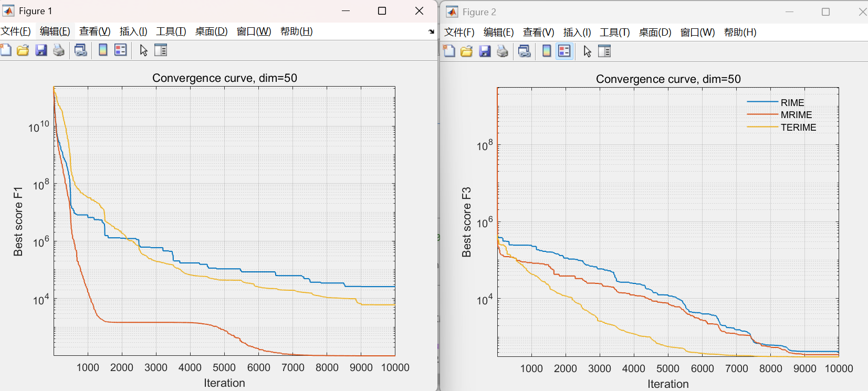Image resolution: width=868 pixels, height=391 pixels.
Task: Print Figure 1 with the printer icon
Action: click(x=59, y=50)
